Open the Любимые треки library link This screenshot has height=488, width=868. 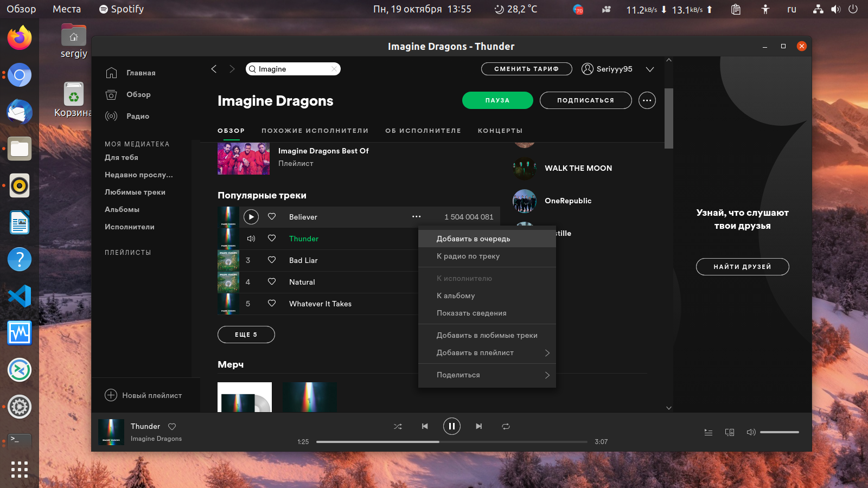(x=135, y=192)
